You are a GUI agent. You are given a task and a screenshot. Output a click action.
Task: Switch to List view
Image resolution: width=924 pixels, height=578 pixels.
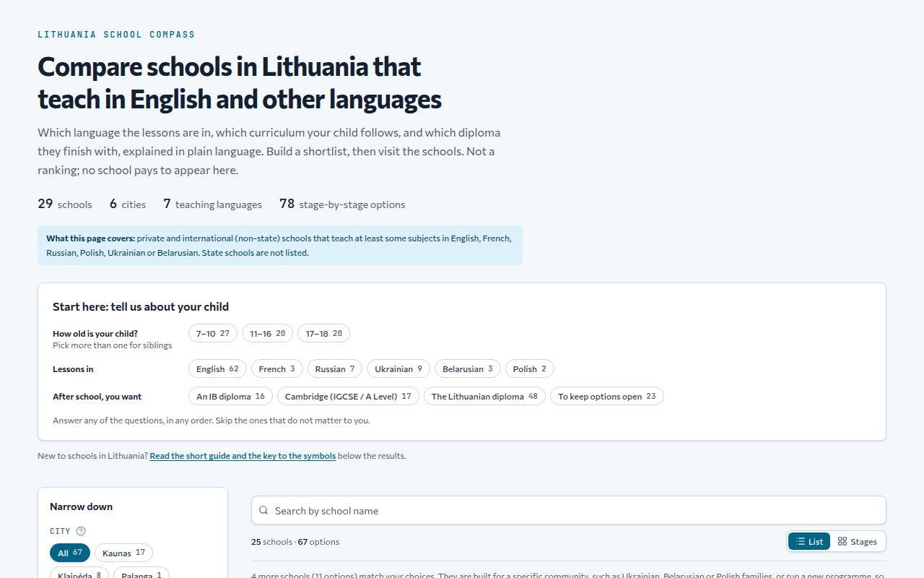coord(809,541)
